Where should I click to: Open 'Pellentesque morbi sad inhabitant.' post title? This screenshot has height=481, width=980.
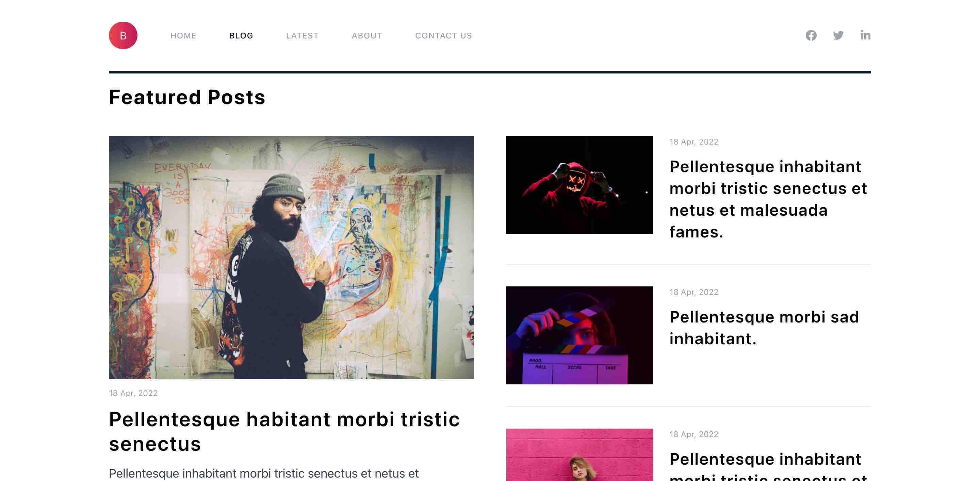tap(764, 328)
